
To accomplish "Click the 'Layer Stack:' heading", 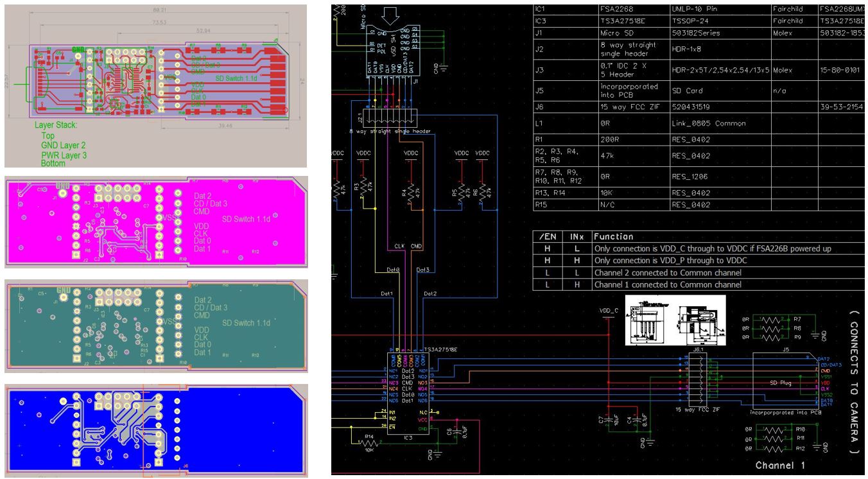I will click(56, 125).
